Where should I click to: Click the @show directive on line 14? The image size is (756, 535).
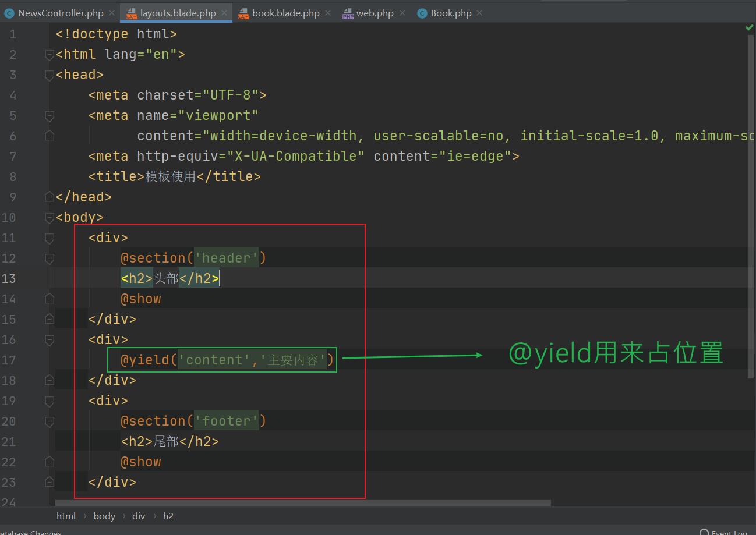141,299
